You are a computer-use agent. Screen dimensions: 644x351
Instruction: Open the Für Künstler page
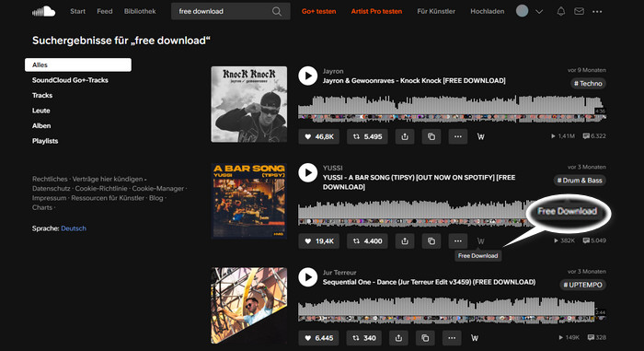(436, 12)
